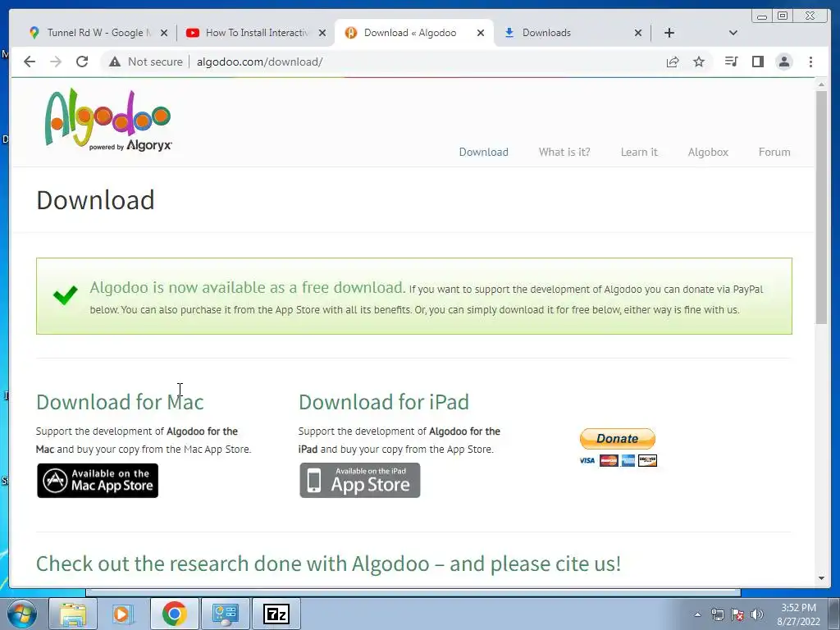Image resolution: width=840 pixels, height=630 pixels.
Task: Open Chrome side panel icon
Action: (x=757, y=62)
